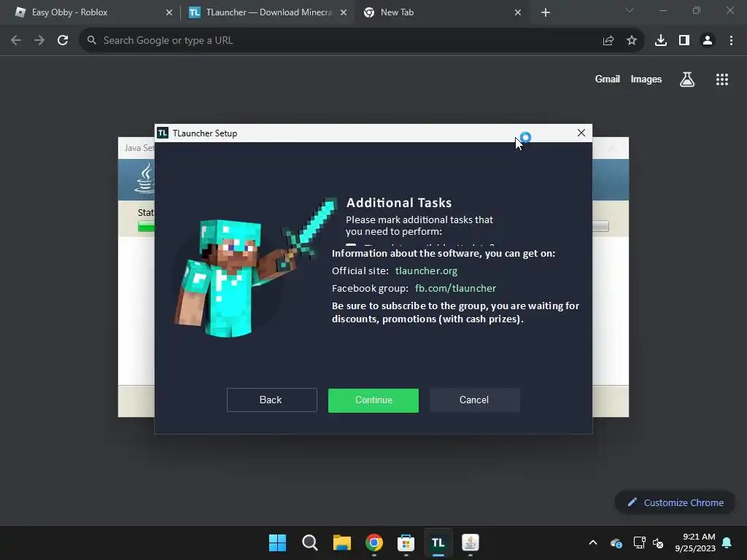This screenshot has width=747, height=560.
Task: Click Java installer icon in taskbar
Action: pyautogui.click(x=471, y=542)
